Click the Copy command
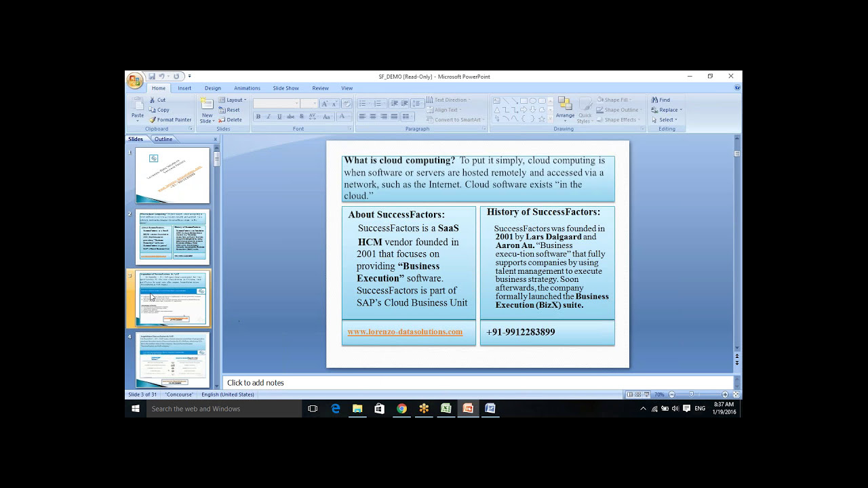This screenshot has width=868, height=488. pyautogui.click(x=159, y=110)
